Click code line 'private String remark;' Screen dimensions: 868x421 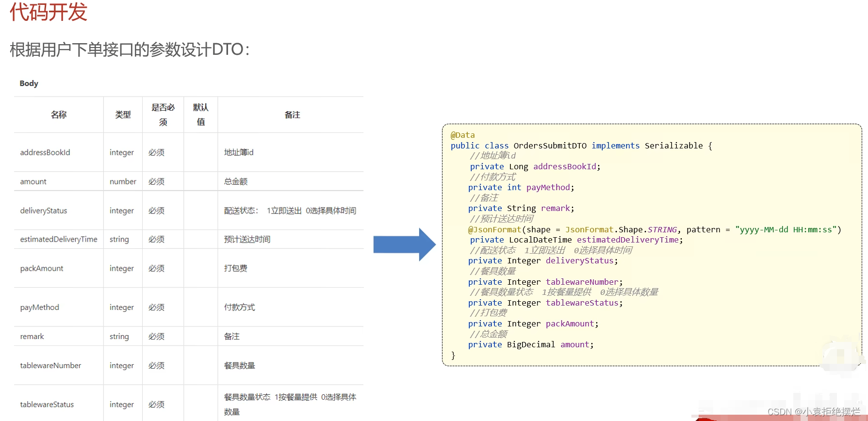pos(521,208)
